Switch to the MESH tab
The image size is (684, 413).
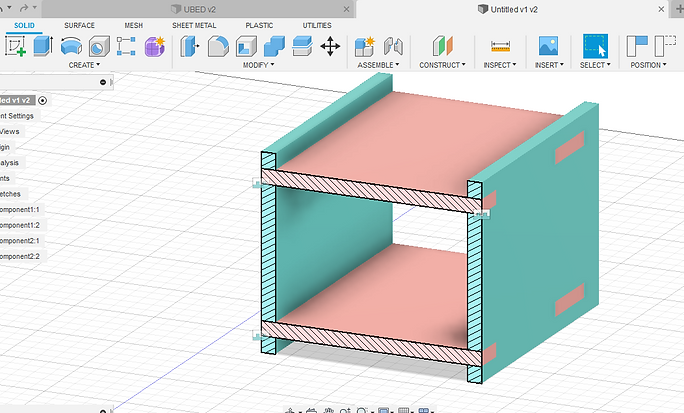pos(133,25)
